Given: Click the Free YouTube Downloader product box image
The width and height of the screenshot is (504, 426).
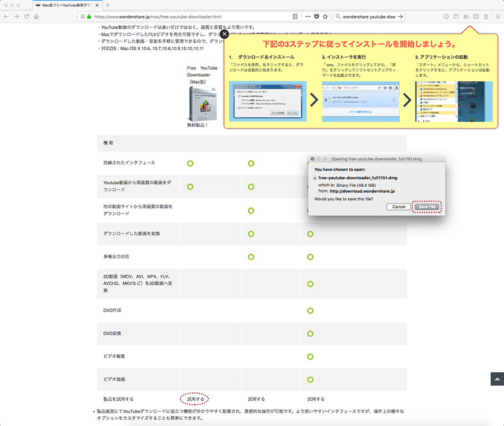Looking at the screenshot, I should pyautogui.click(x=202, y=104).
